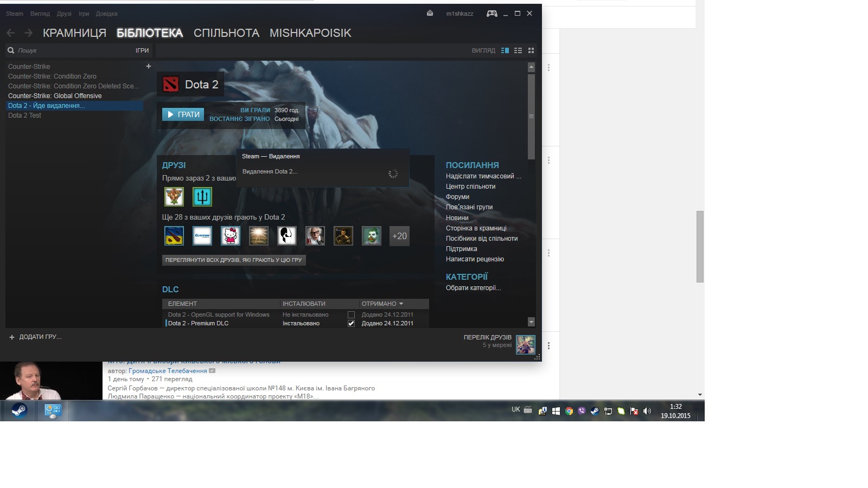Open friend avatar with trident symbol
The width and height of the screenshot is (868, 488).
click(202, 197)
